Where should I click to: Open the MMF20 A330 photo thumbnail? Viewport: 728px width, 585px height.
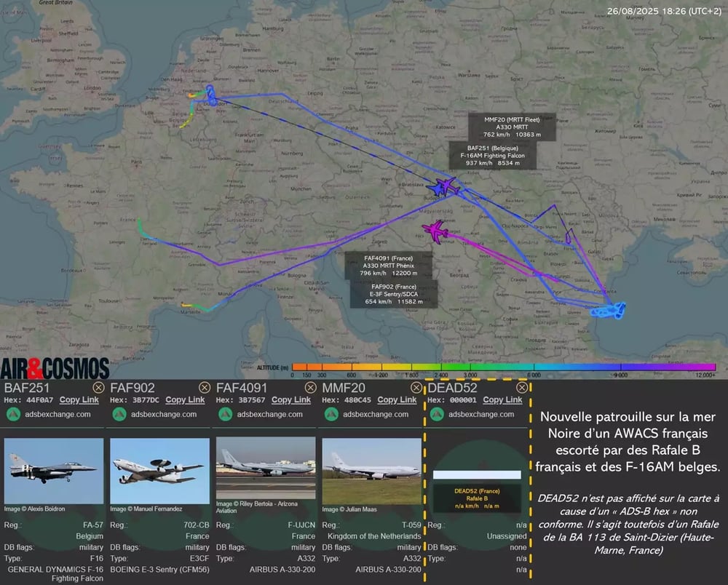tap(371, 471)
